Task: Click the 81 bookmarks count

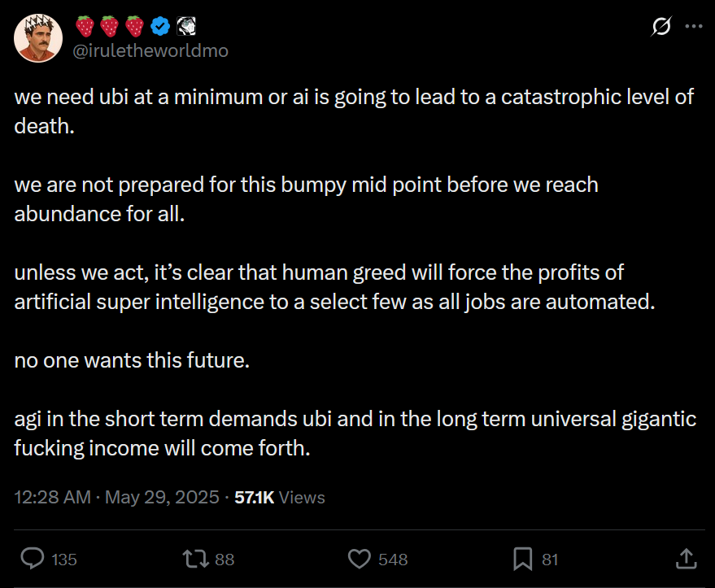Action: coord(550,560)
